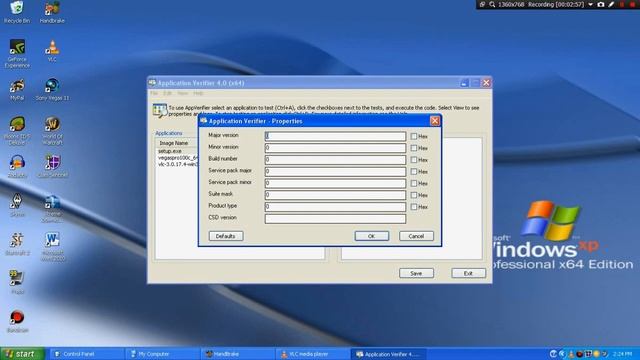Click the VLC cone in system tray
Image resolution: width=640 pixels, height=360 pixels.
pyautogui.click(x=571, y=354)
